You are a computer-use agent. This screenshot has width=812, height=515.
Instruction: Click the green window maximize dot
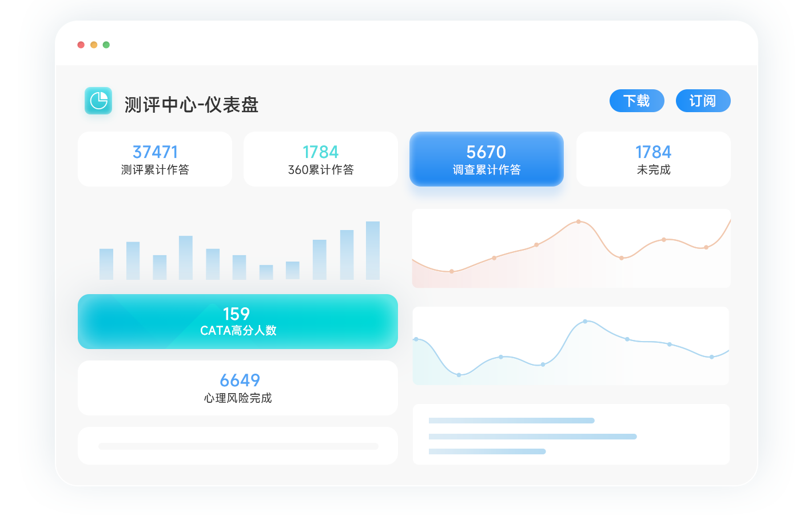[x=106, y=45]
